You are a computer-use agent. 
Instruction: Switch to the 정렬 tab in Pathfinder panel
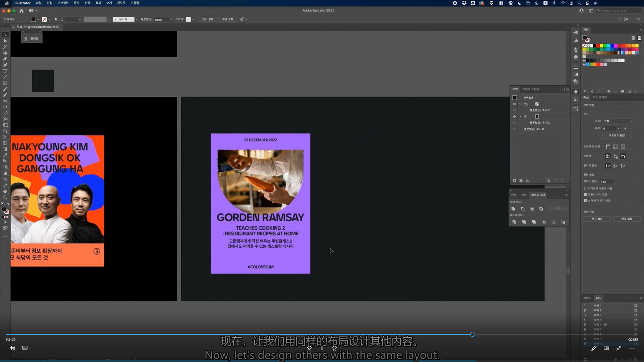click(524, 195)
